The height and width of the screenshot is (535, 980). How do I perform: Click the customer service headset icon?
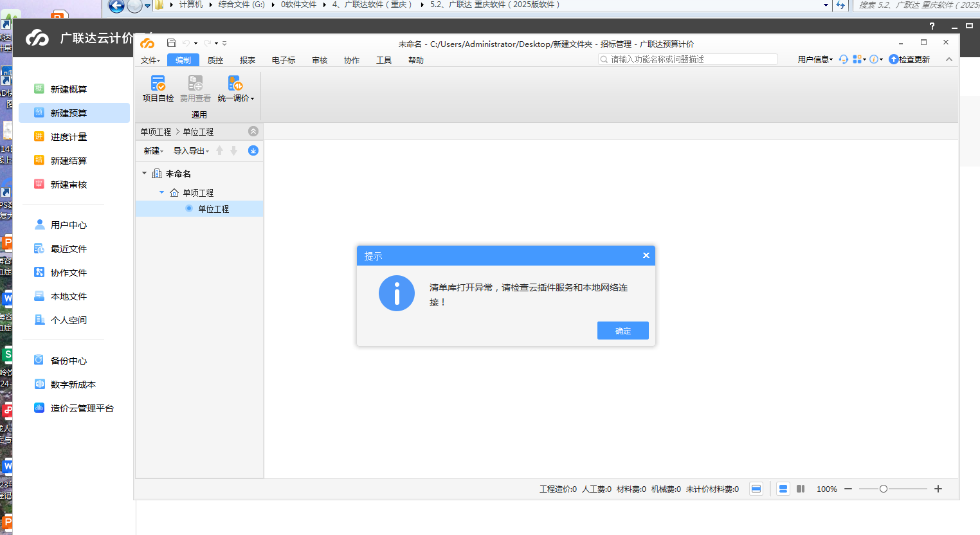coord(844,59)
